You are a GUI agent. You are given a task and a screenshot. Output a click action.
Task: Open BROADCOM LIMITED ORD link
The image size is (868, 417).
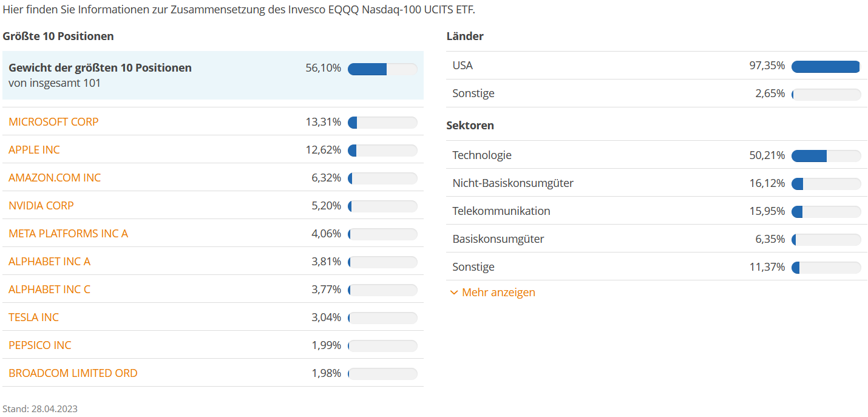[73, 373]
